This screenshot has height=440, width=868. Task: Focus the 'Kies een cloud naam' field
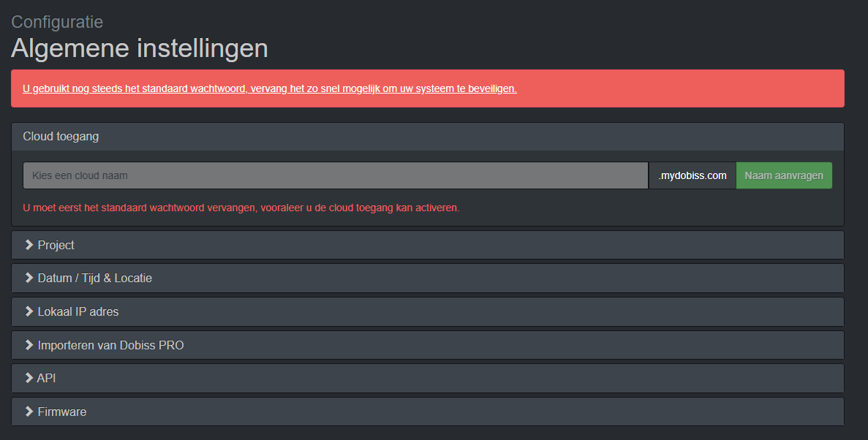click(x=335, y=175)
